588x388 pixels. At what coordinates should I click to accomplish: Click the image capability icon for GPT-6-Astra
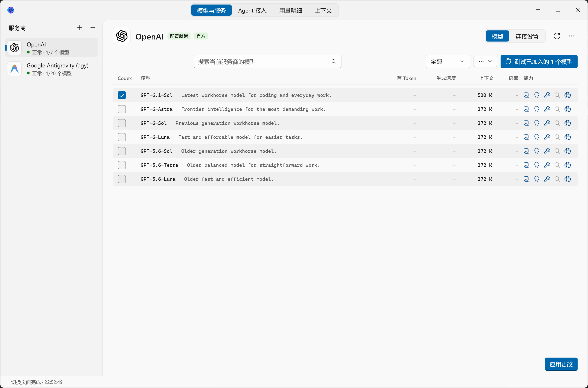(x=527, y=109)
